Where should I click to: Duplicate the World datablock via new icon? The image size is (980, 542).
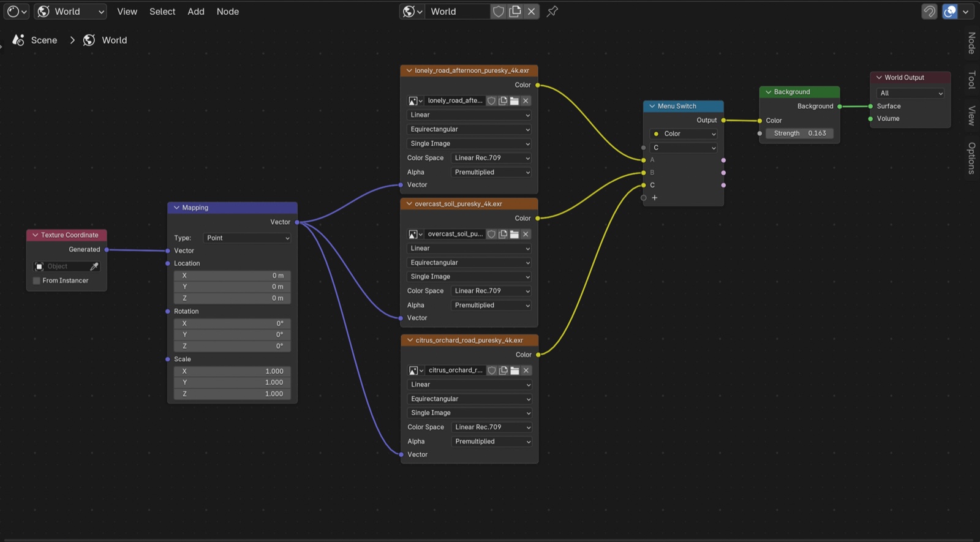coord(515,11)
